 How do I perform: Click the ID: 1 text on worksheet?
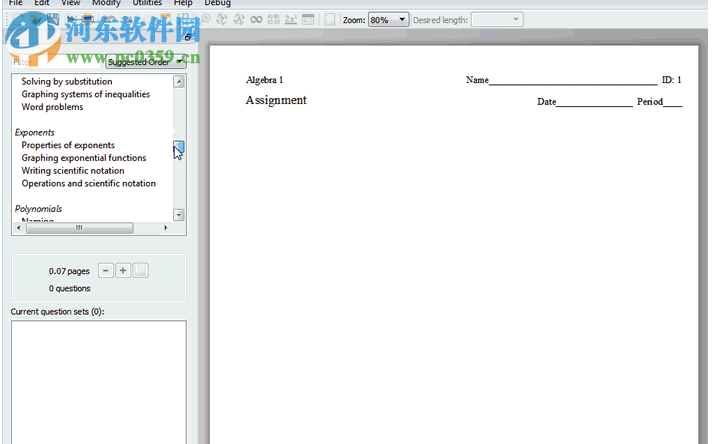coord(671,80)
